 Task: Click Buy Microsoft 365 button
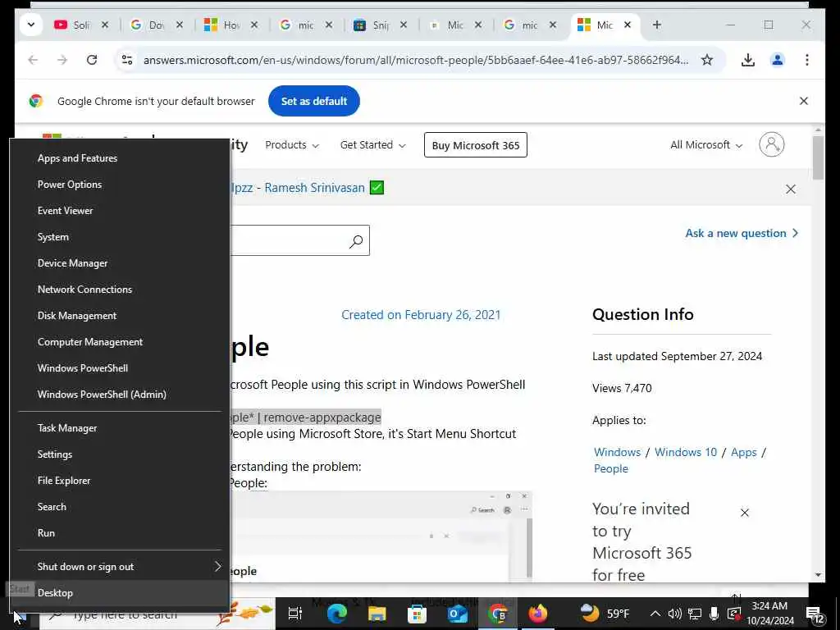coord(476,145)
